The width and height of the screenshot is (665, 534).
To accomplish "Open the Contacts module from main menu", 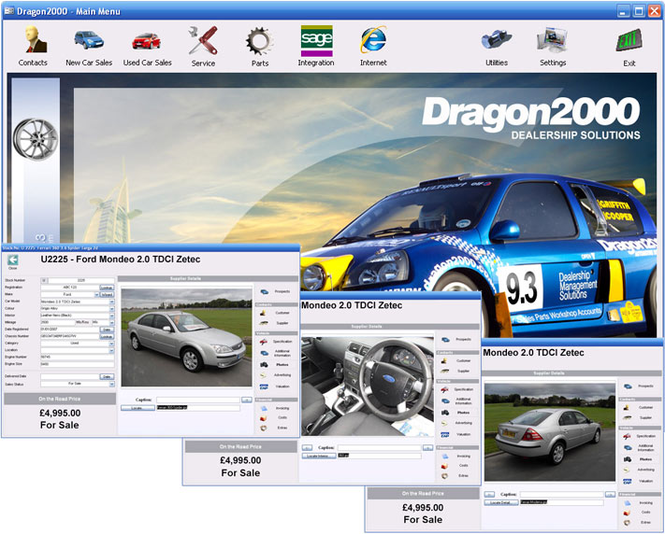I will click(34, 45).
